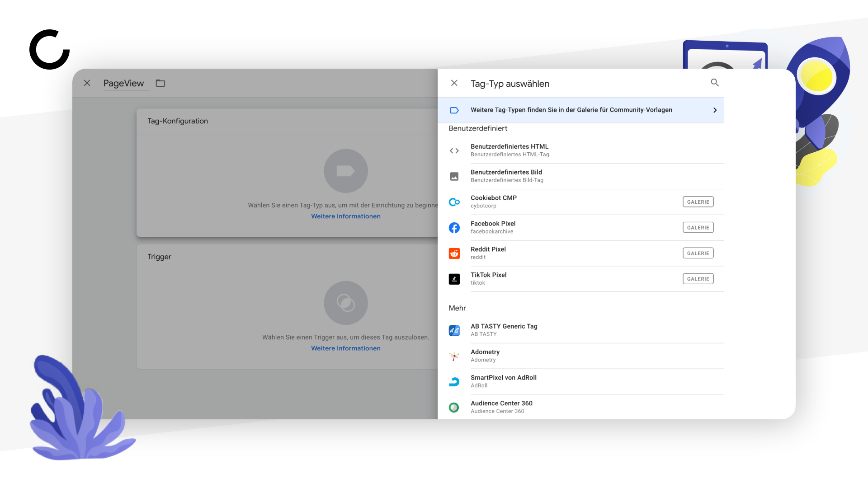Close the Tag-Typ auswählen panel

(454, 83)
